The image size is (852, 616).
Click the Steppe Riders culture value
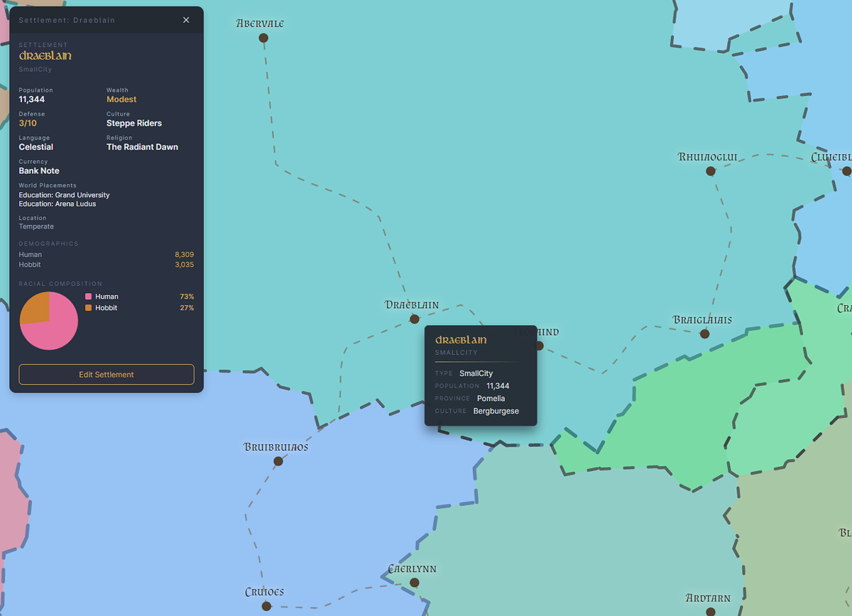tap(134, 123)
